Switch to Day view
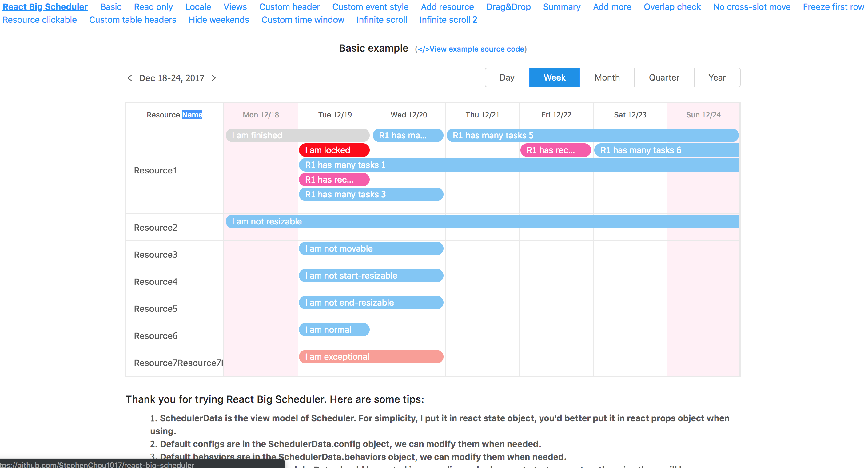 point(507,77)
